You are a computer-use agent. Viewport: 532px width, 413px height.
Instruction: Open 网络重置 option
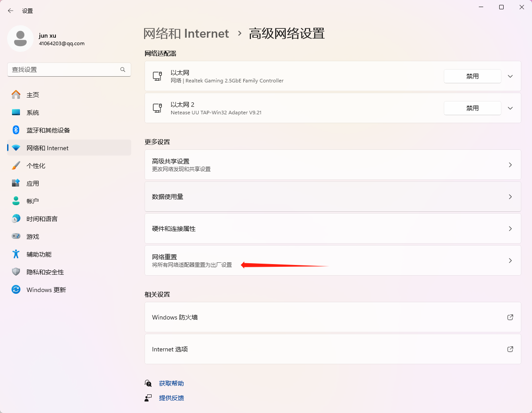coord(332,261)
